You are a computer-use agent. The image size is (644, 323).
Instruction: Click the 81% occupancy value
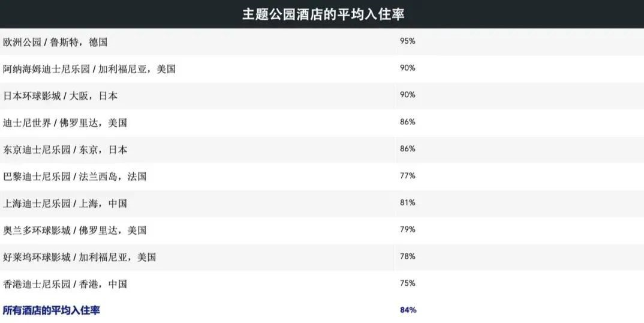tap(407, 202)
